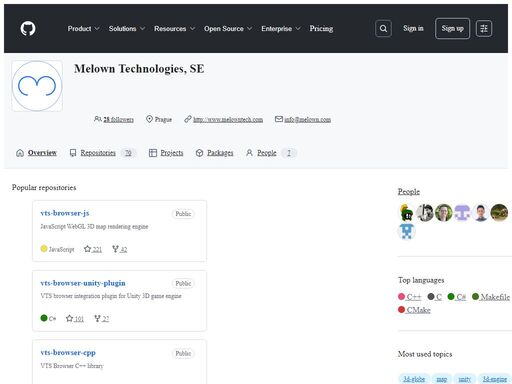The width and height of the screenshot is (512, 384).
Task: Open sixth member olive landscape avatar
Action: pos(499,212)
